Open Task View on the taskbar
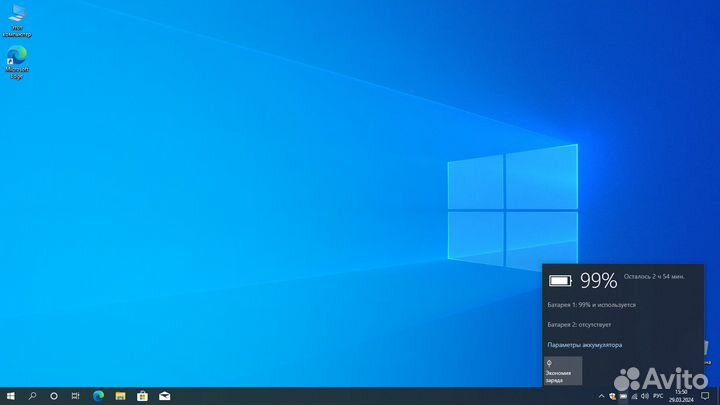This screenshot has width=720, height=405. (75, 396)
